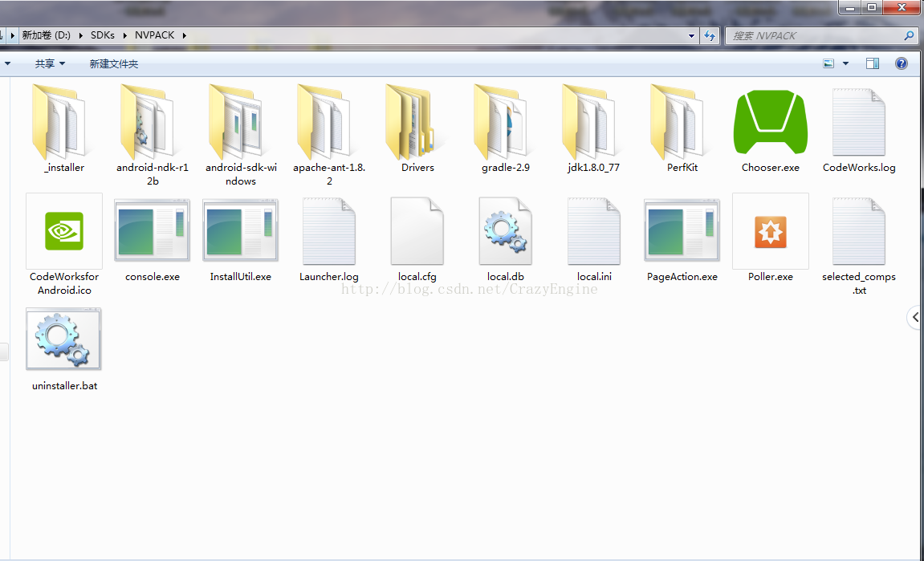Image resolution: width=924 pixels, height=561 pixels.
Task: Click the 新建文件夹 new folder button
Action: [x=114, y=63]
